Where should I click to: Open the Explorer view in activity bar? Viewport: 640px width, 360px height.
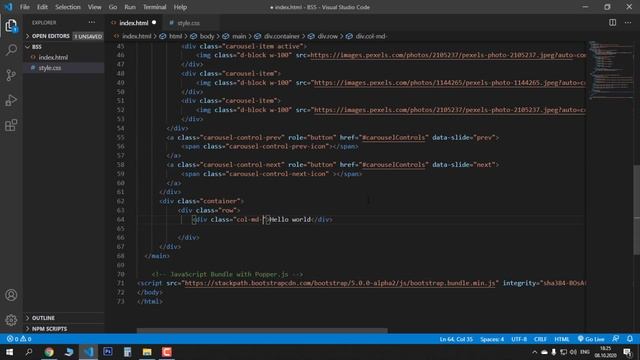11,26
